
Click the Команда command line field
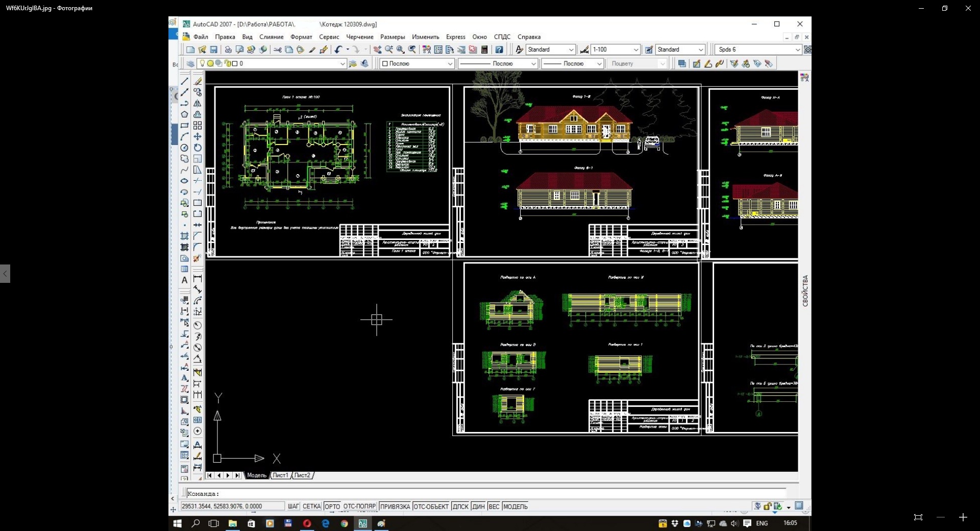point(486,494)
